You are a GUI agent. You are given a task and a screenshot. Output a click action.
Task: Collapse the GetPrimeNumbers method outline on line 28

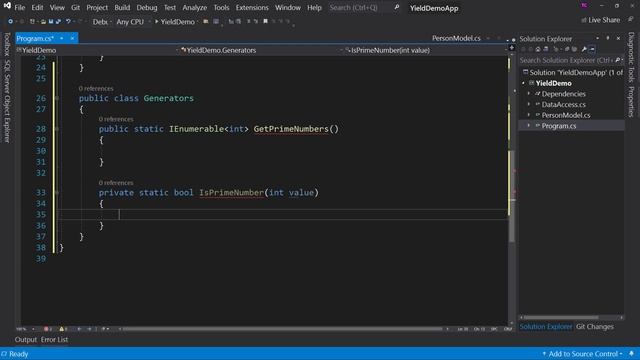click(56, 129)
